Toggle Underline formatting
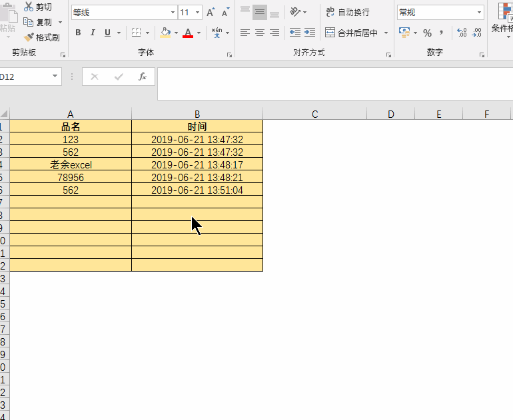The image size is (513, 420). [107, 33]
